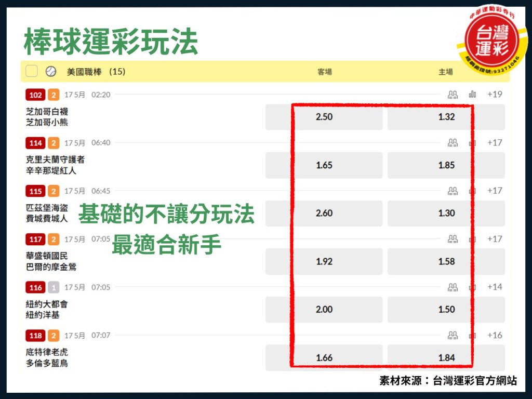Screen dimensions: 532x399
Task: Click orange 2 badge for game 114
Action: coord(54,143)
